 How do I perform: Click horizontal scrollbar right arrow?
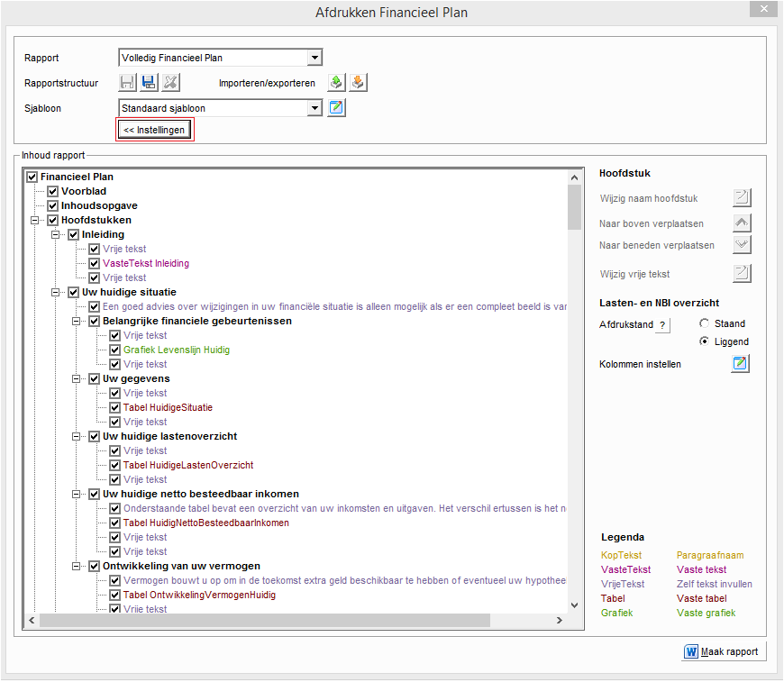[x=560, y=621]
